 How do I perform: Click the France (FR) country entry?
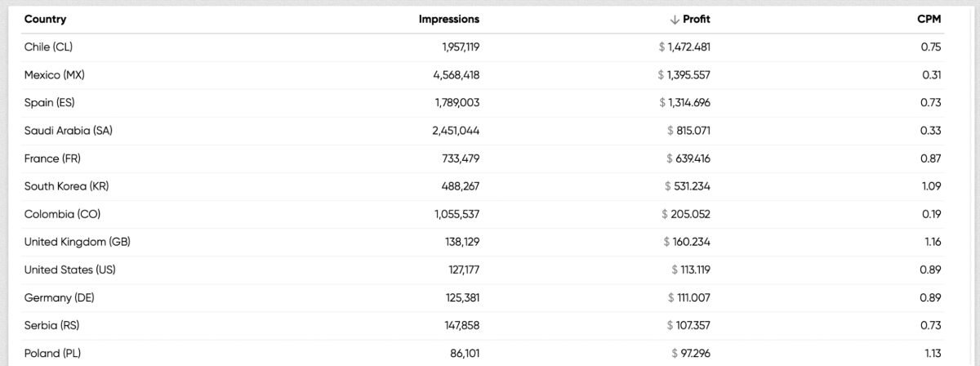[x=53, y=158]
